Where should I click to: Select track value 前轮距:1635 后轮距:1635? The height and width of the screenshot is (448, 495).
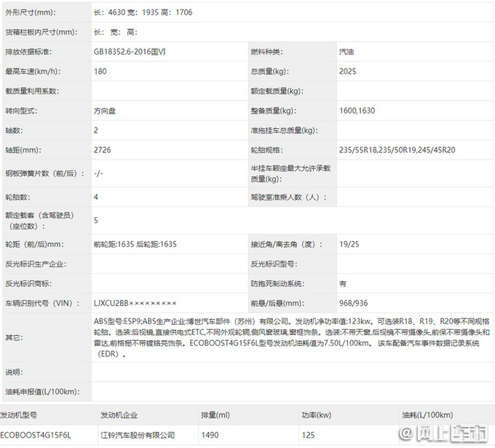pyautogui.click(x=135, y=244)
